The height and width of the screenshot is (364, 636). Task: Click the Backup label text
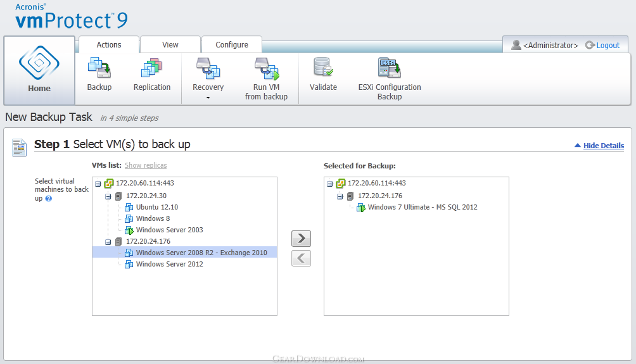tap(99, 87)
